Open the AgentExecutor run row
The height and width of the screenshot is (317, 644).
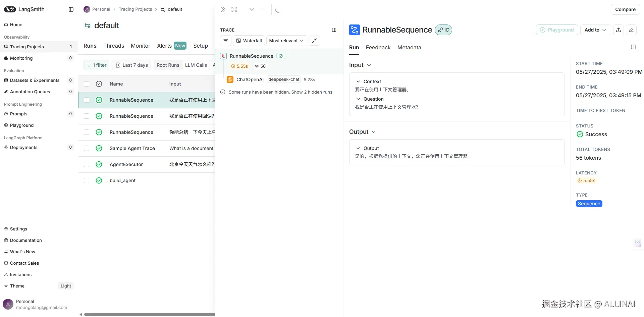[x=147, y=164]
